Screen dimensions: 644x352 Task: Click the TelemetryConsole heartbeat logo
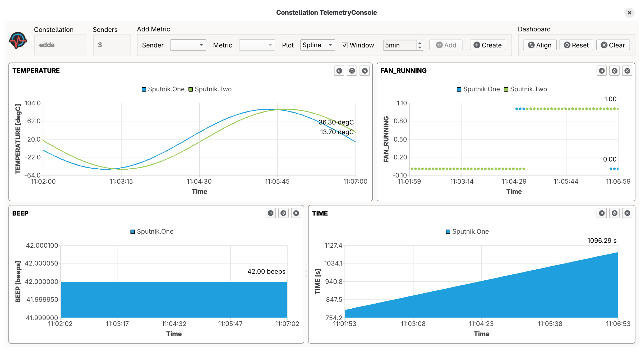pos(19,40)
